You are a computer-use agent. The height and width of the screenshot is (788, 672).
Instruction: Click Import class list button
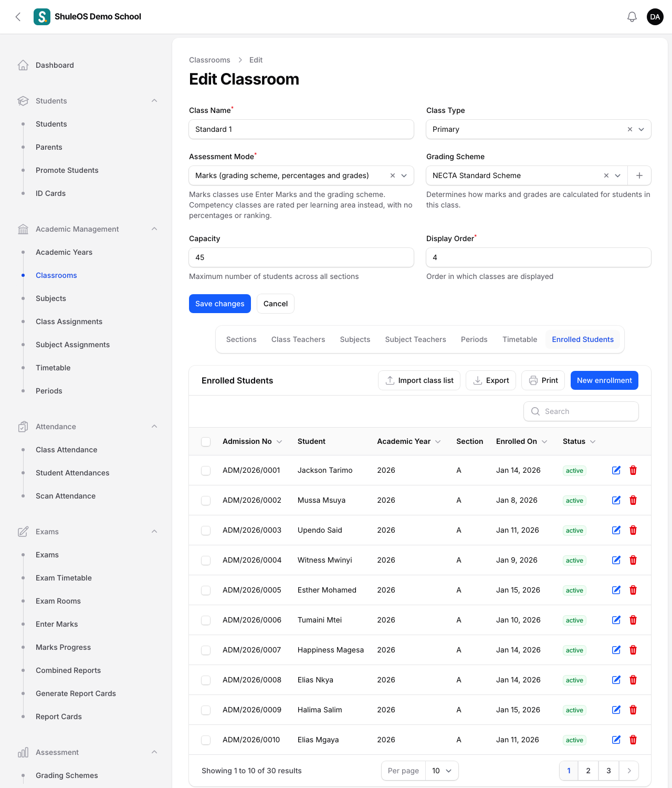[x=419, y=380]
